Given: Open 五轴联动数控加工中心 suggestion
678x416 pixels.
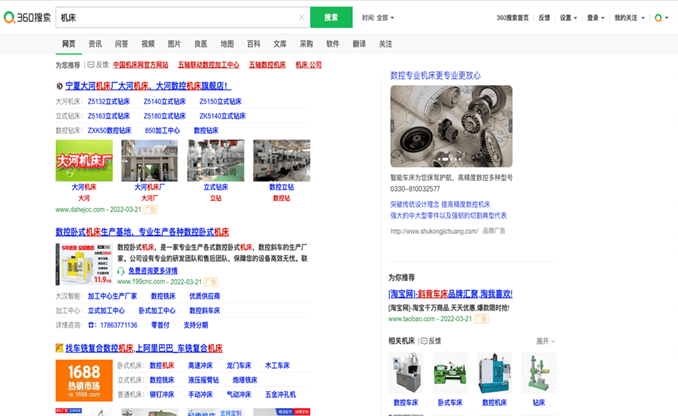Looking at the screenshot, I should (208, 65).
